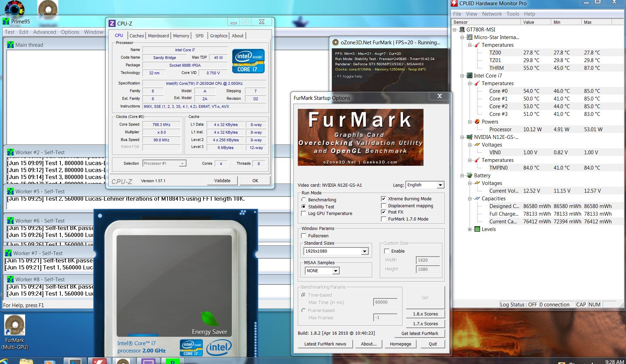This screenshot has width=626, height=364.
Task: Check the Fullscreen option
Action: pyautogui.click(x=304, y=236)
